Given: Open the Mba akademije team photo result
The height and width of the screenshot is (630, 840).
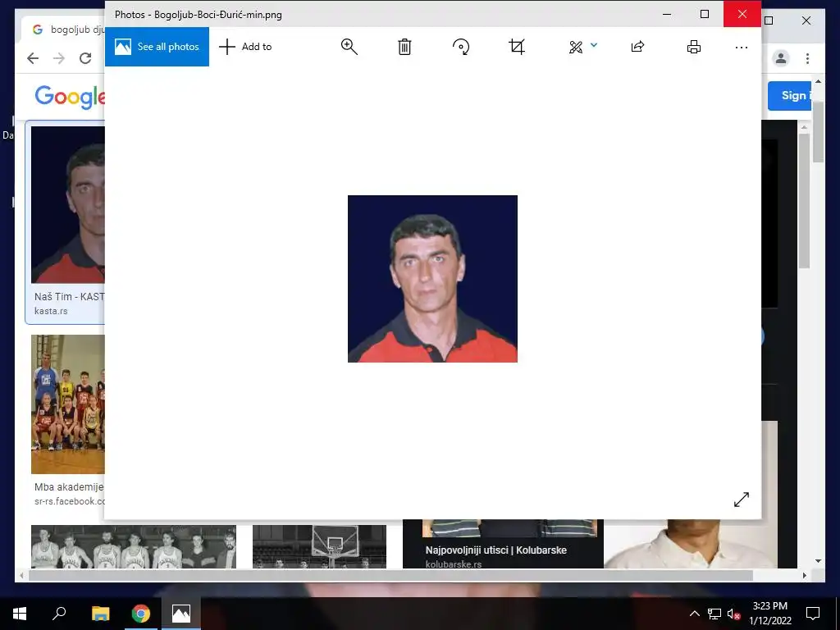Looking at the screenshot, I should (x=68, y=404).
